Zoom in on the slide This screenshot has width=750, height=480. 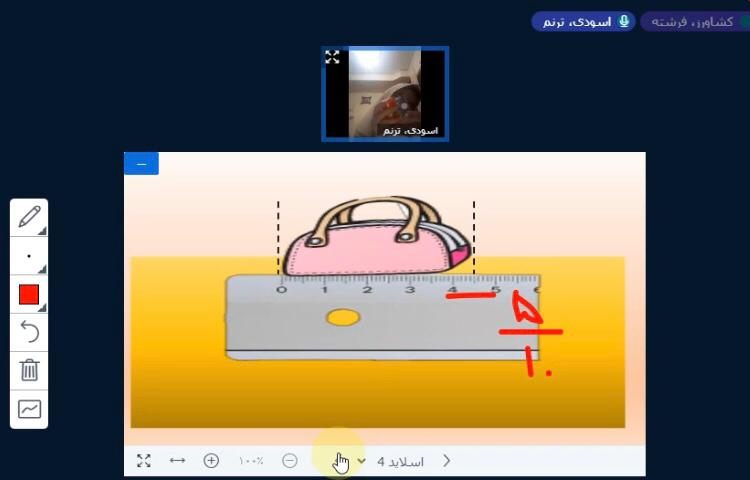(211, 461)
